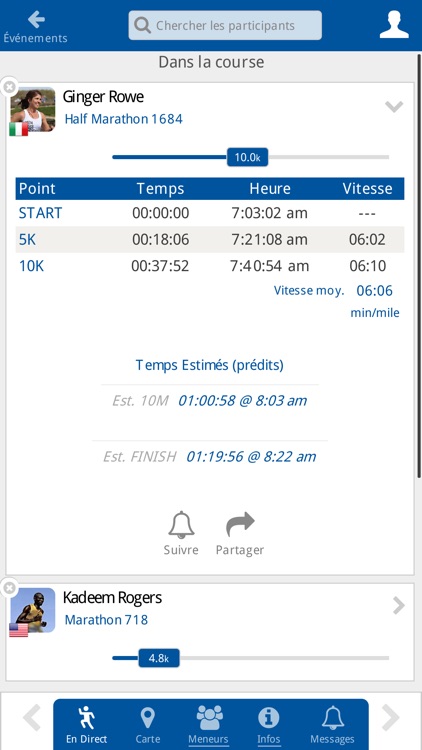Go back to Événements with arrow icon

pos(36,20)
